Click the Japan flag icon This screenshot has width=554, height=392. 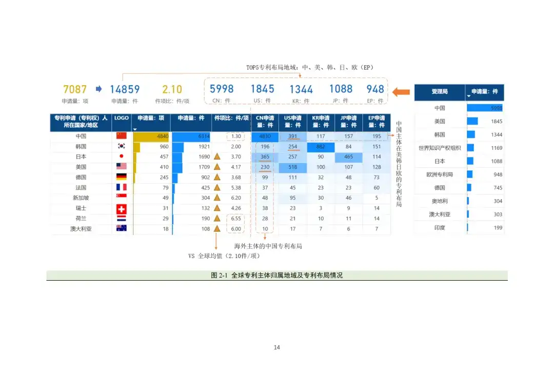coord(121,156)
